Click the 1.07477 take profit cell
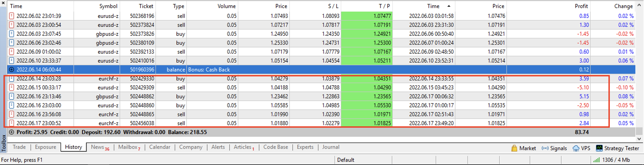 [x=367, y=16]
